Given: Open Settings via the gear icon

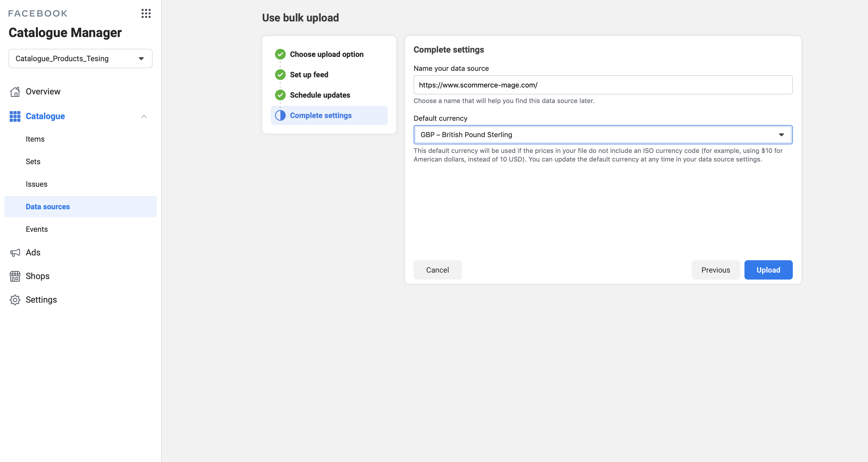Looking at the screenshot, I should click(15, 300).
